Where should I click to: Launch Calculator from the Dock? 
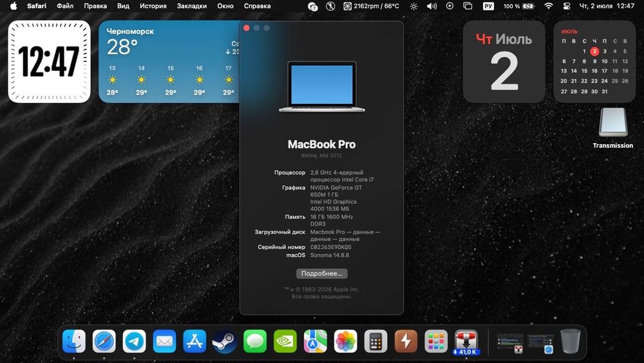[x=376, y=341]
